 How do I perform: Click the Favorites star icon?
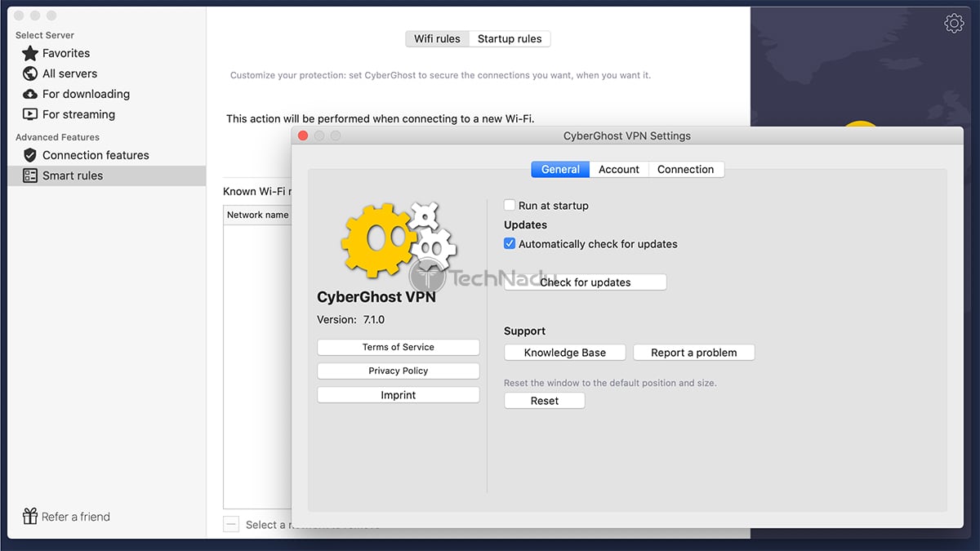pyautogui.click(x=30, y=54)
